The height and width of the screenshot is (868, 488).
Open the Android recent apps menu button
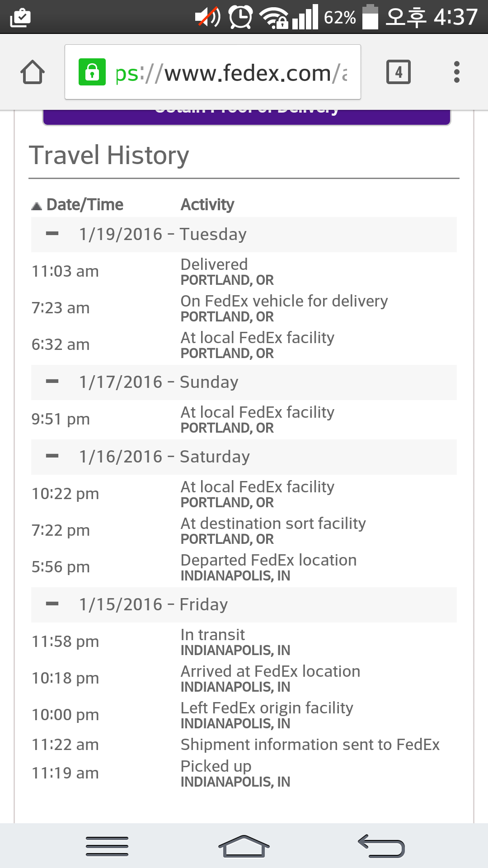(107, 846)
